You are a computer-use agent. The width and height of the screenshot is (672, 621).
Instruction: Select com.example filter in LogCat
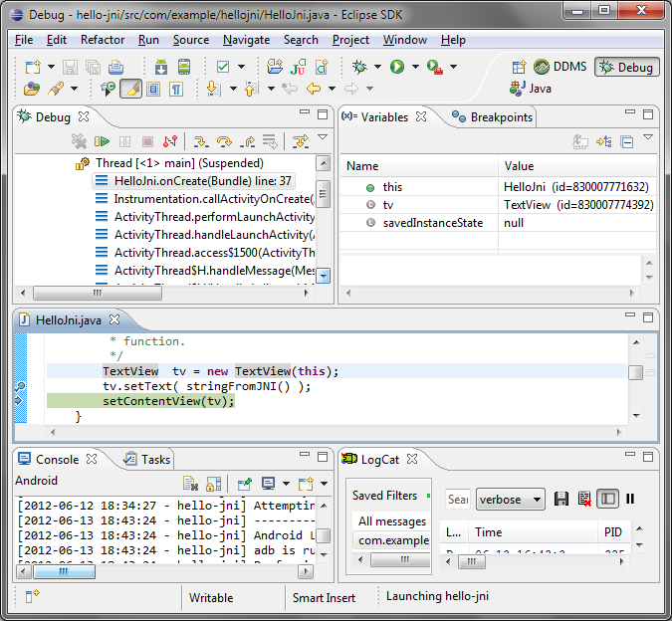[x=391, y=540]
